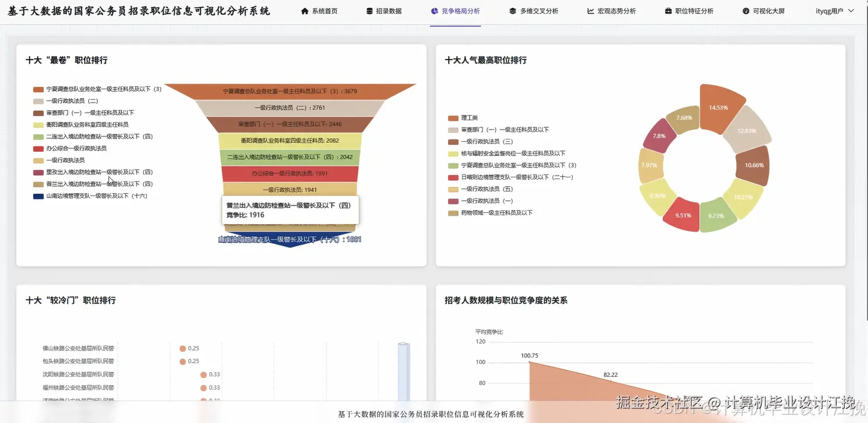The height and width of the screenshot is (423, 868).
Task: Click the red 9.51% pie slice
Action: (x=683, y=215)
